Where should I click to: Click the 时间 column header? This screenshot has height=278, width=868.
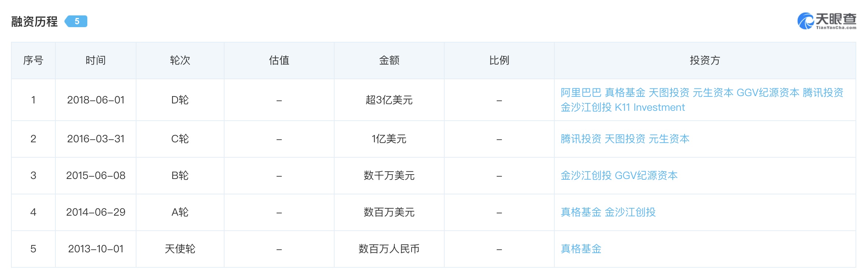coord(95,61)
